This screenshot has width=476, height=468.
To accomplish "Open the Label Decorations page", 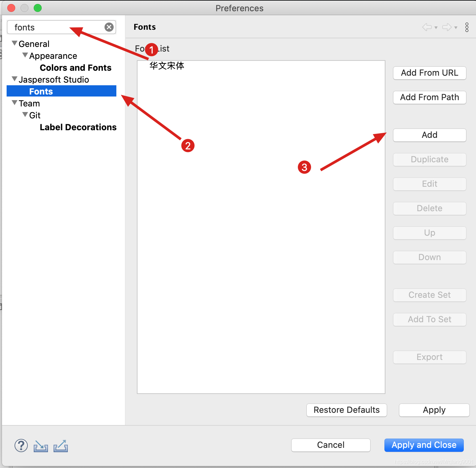I will coord(78,127).
